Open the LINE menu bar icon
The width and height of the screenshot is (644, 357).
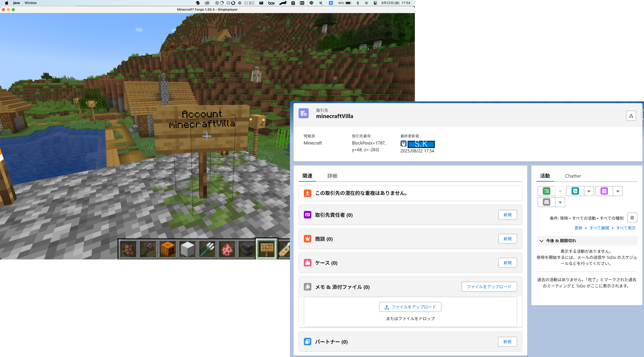tap(311, 3)
